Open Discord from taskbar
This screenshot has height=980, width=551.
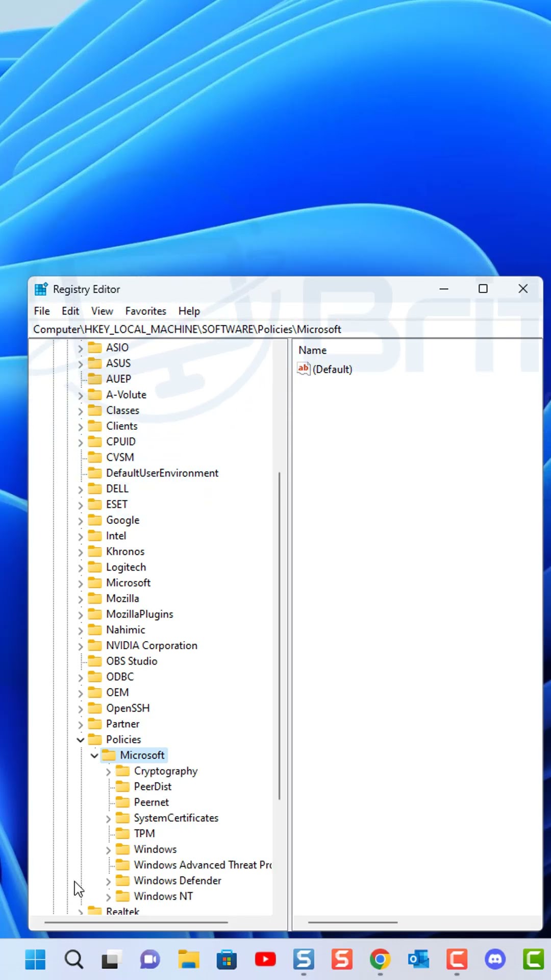495,960
